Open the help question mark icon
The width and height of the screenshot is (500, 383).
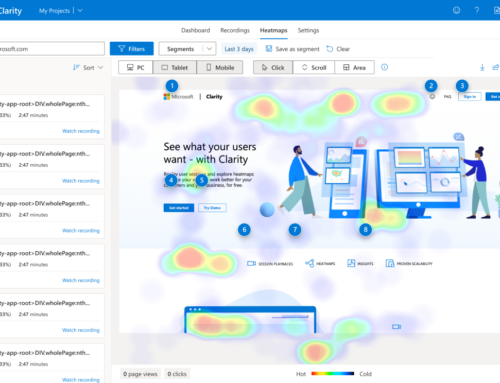(x=477, y=10)
